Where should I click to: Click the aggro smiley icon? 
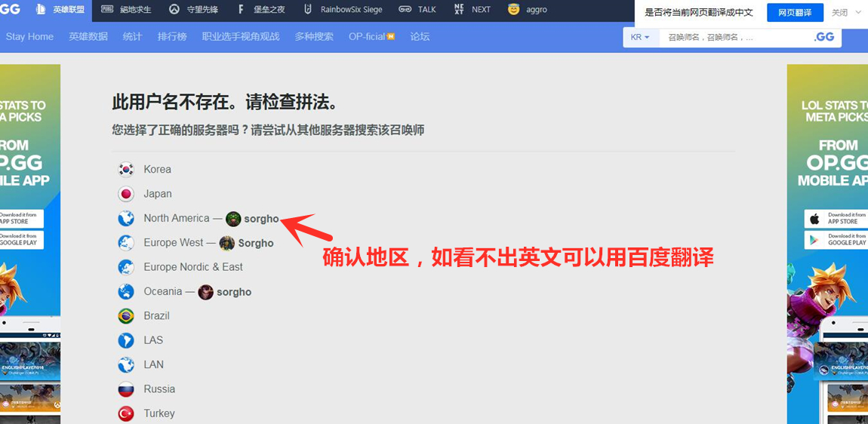coord(514,9)
